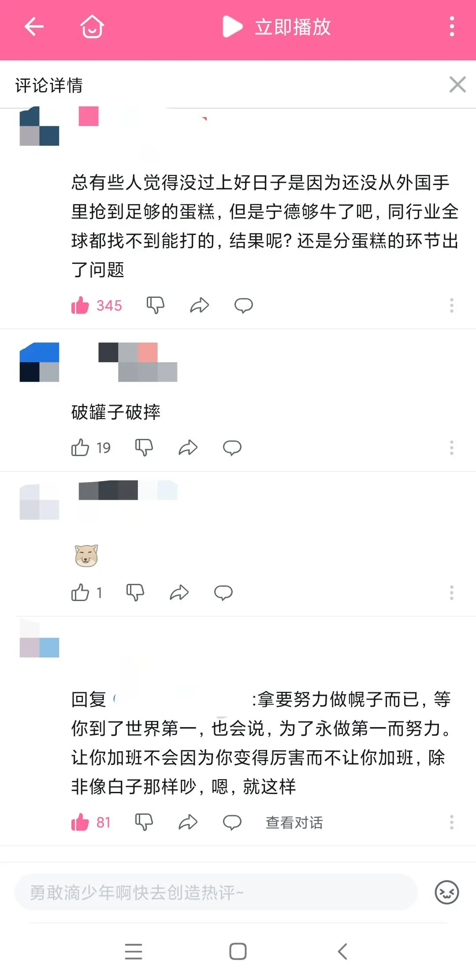Share the 破罐子破摔 comment
Image resolution: width=476 pixels, height=980 pixels.
[188, 448]
